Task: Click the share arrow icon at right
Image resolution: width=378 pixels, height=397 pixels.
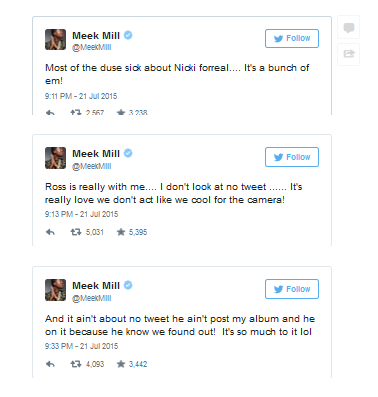Action: 349,54
